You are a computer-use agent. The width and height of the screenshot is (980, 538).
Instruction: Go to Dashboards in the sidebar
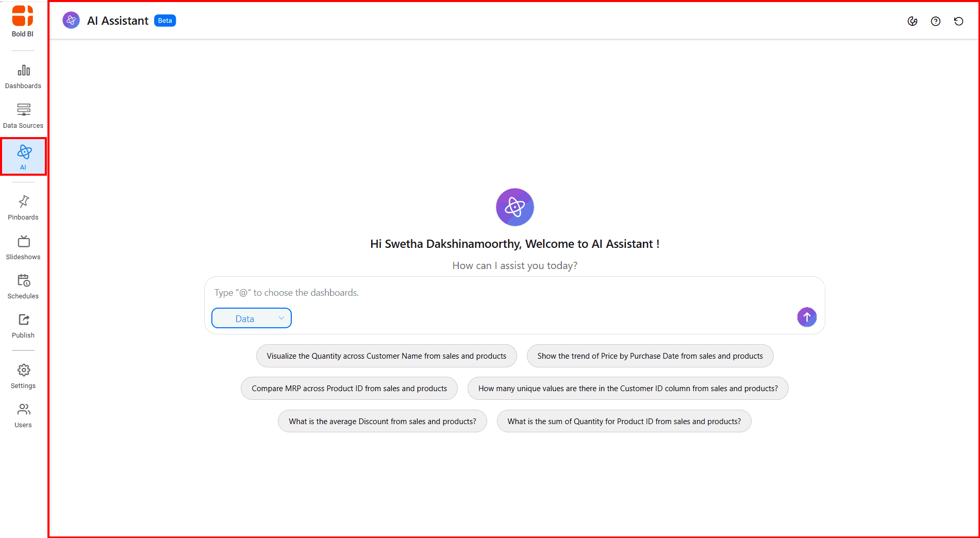(23, 77)
